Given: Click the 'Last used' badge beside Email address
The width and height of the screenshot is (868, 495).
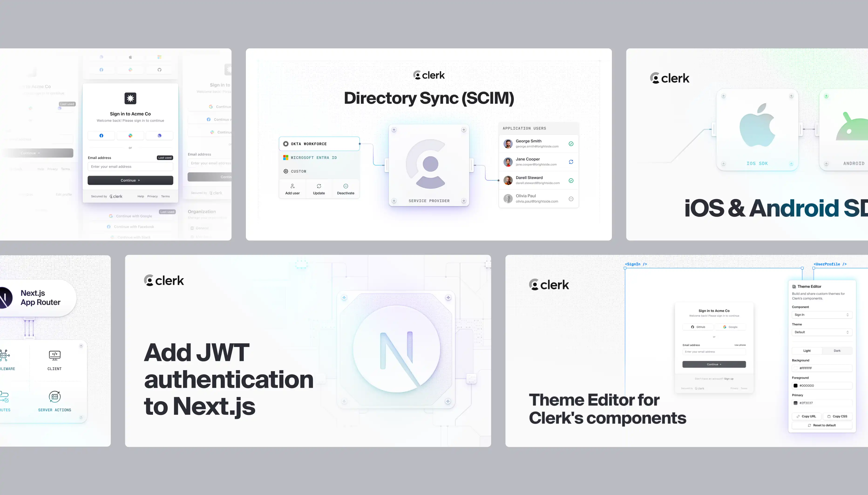Looking at the screenshot, I should click(165, 158).
